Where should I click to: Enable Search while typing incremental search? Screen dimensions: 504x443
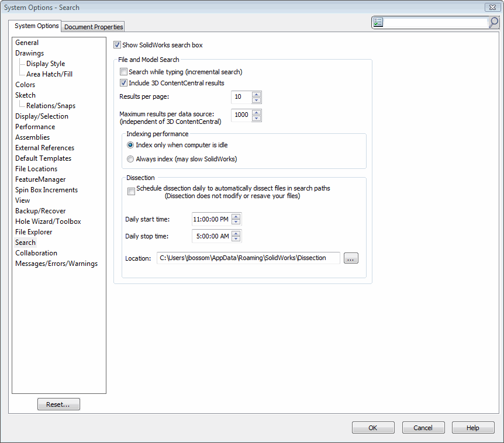[123, 71]
